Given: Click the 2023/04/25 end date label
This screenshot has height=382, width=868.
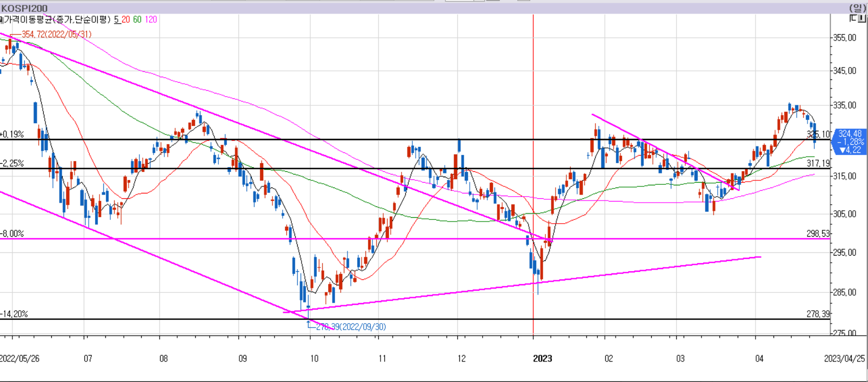Looking at the screenshot, I should tap(844, 358).
